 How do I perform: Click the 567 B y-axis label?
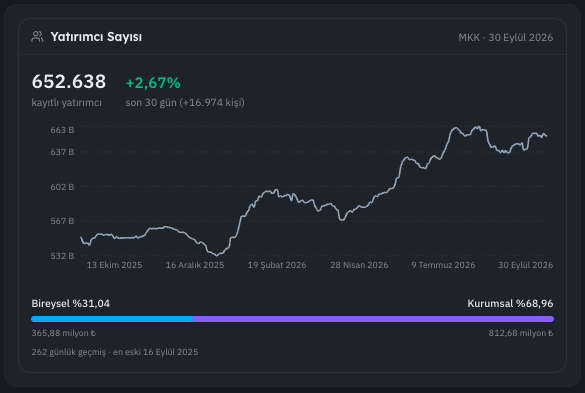[x=62, y=221]
